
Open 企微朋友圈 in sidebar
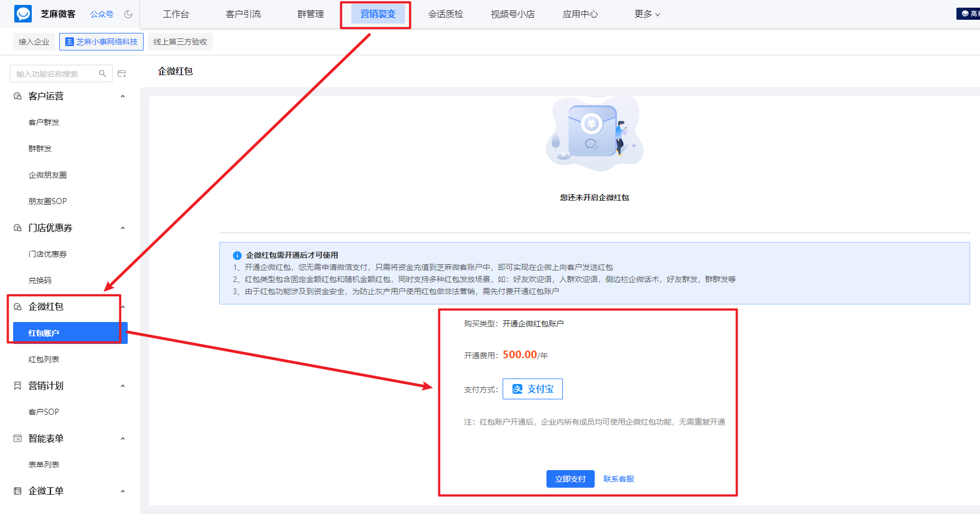[x=48, y=175]
